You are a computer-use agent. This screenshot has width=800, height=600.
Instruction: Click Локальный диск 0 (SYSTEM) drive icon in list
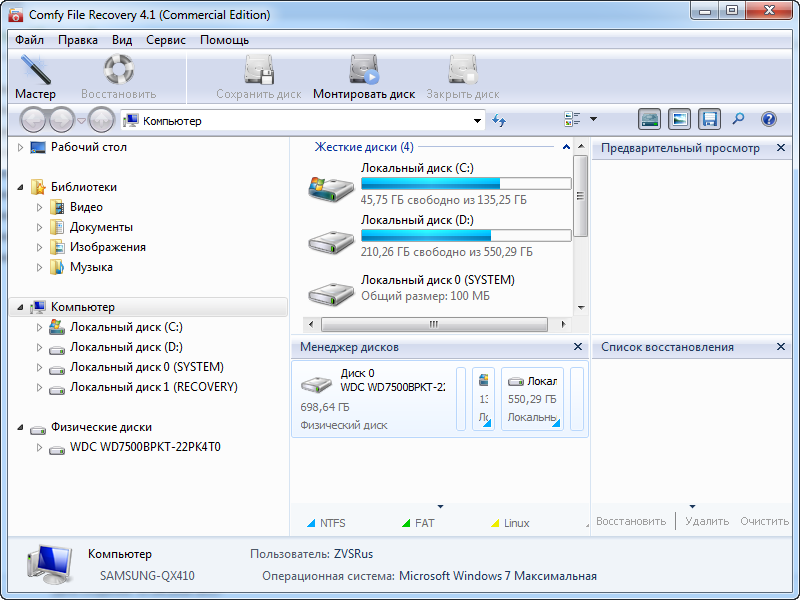(331, 293)
